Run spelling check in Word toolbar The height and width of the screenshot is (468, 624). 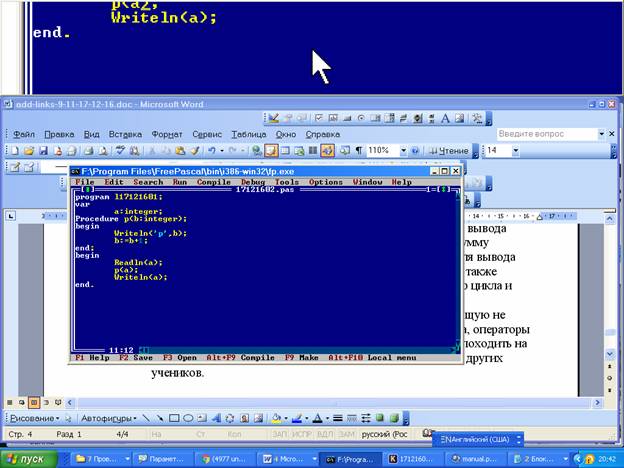[120, 151]
